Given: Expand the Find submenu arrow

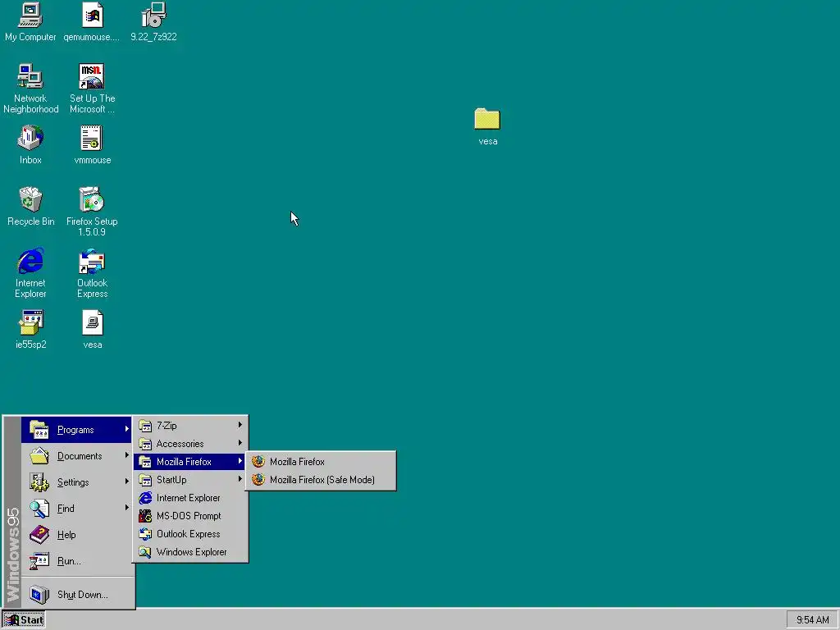Looking at the screenshot, I should coord(127,508).
